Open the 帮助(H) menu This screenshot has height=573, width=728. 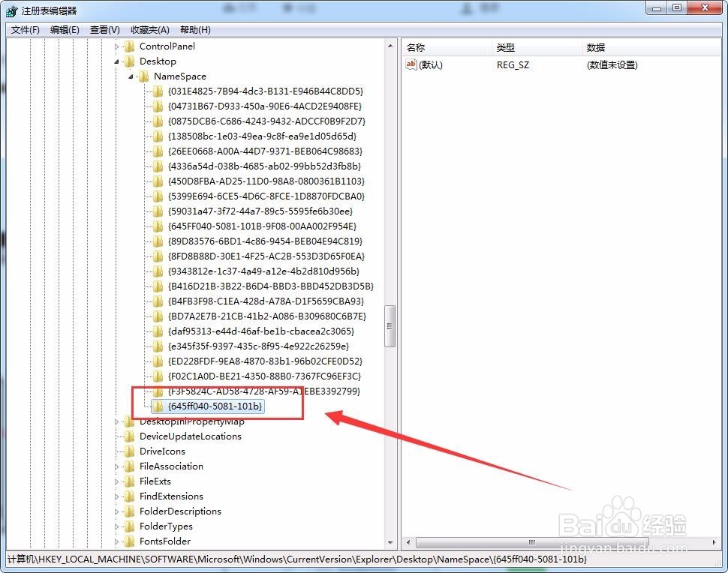195,30
